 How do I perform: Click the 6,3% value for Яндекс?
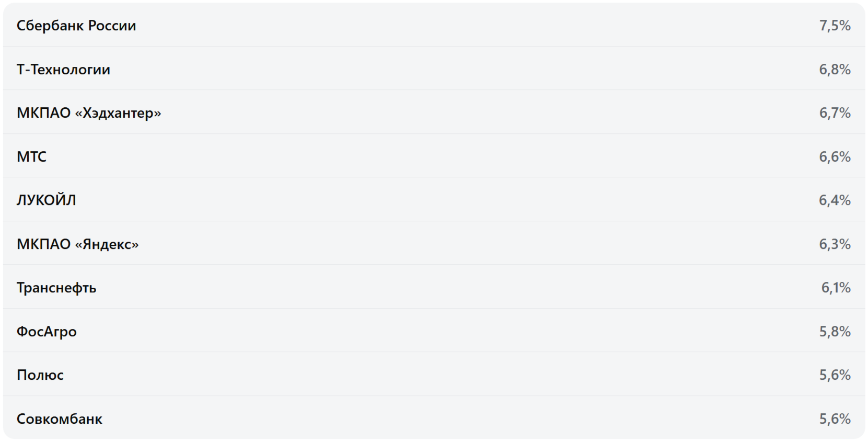point(835,244)
